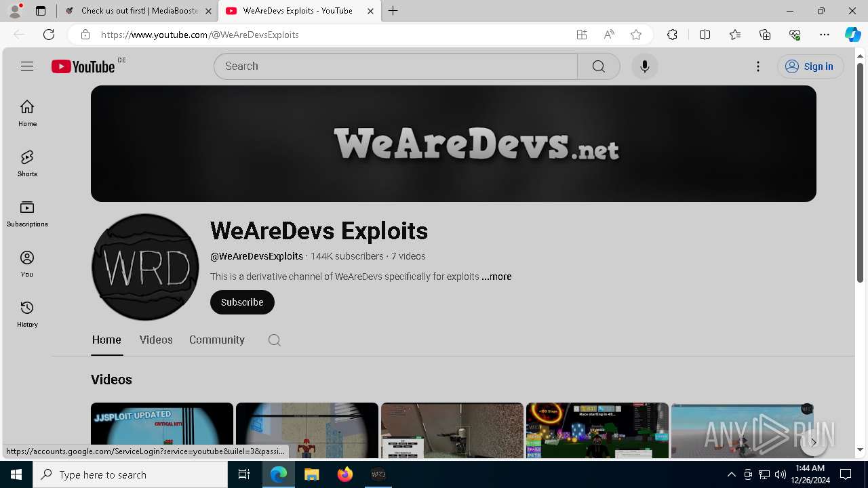Click the taskbar search box
The image size is (868, 488).
click(x=130, y=474)
